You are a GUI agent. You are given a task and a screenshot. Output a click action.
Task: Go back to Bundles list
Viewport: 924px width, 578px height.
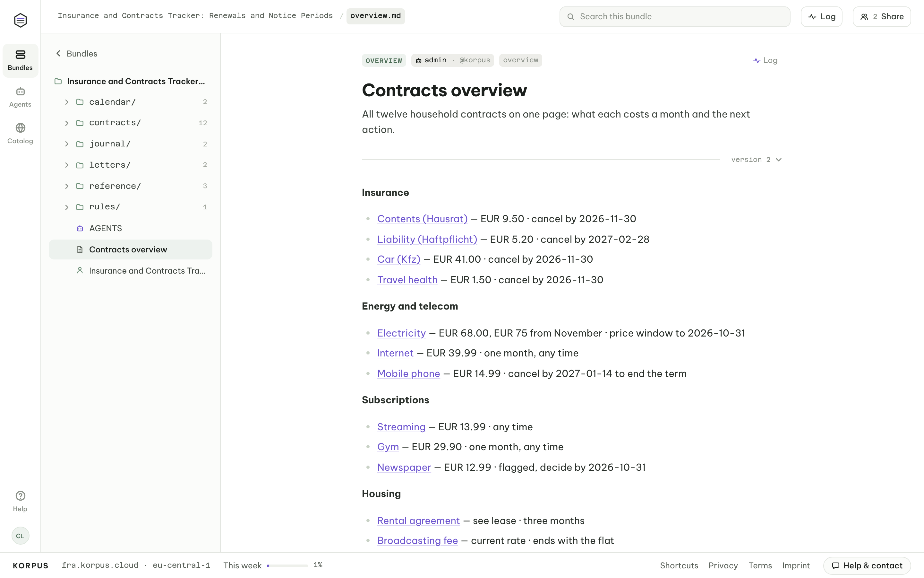76,54
